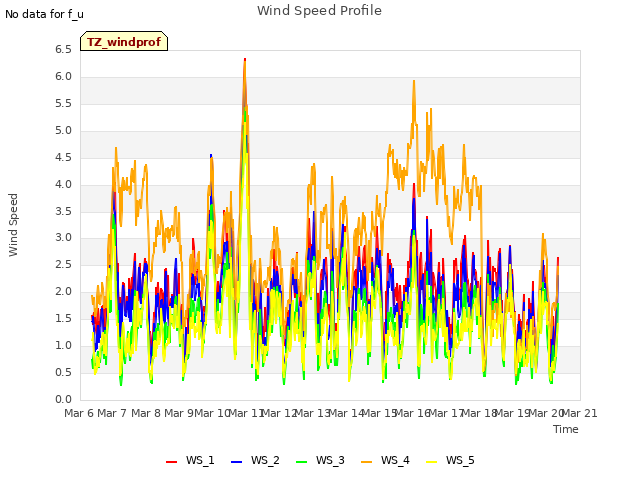Image resolution: width=640 pixels, height=480 pixels.
Task: Click the Mar 16 x-axis date label
Action: point(413,413)
